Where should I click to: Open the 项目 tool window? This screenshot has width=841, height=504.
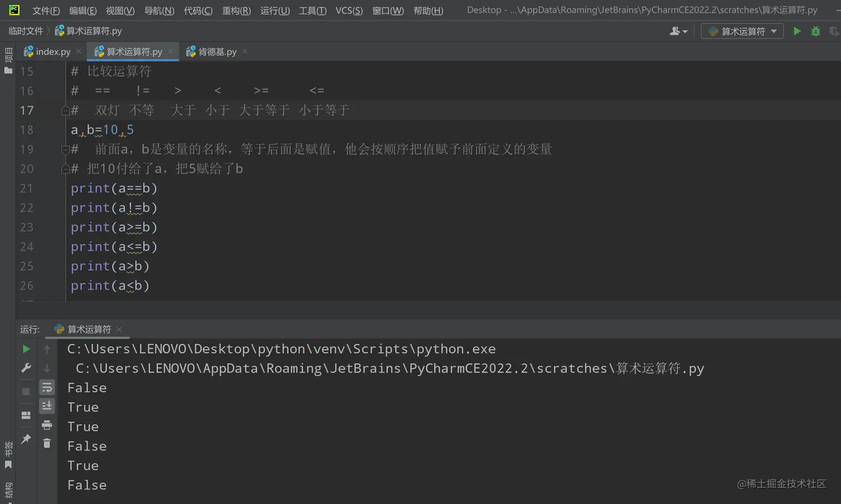coord(8,61)
